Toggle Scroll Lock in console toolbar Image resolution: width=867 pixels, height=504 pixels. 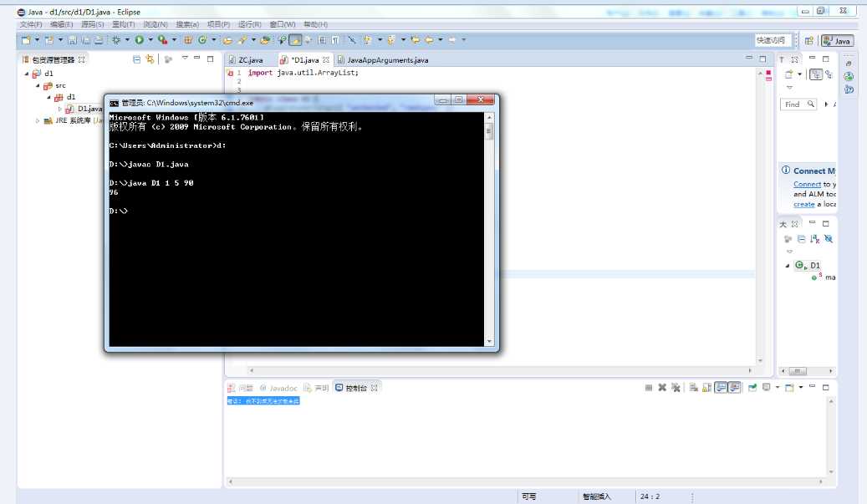(x=706, y=387)
